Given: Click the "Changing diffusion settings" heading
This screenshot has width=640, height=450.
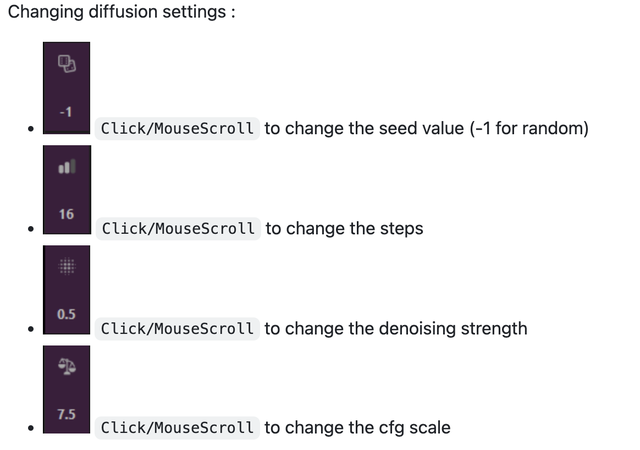Looking at the screenshot, I should [x=121, y=18].
